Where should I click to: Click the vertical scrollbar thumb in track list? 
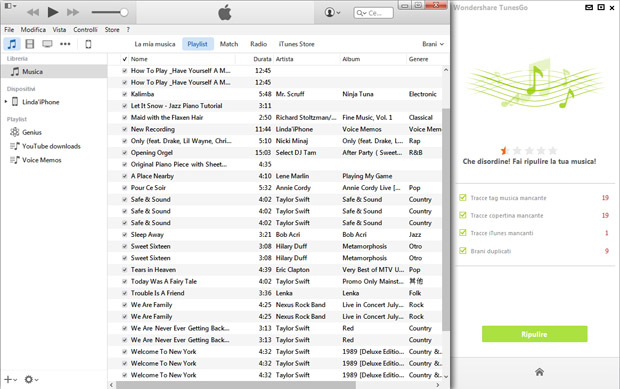tap(446, 219)
